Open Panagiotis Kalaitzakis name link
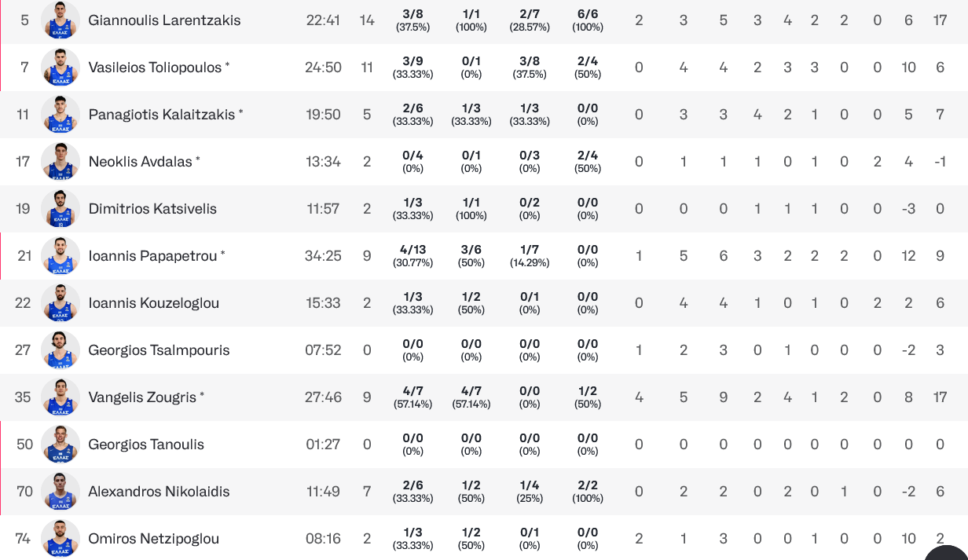968x560 pixels. 161,115
